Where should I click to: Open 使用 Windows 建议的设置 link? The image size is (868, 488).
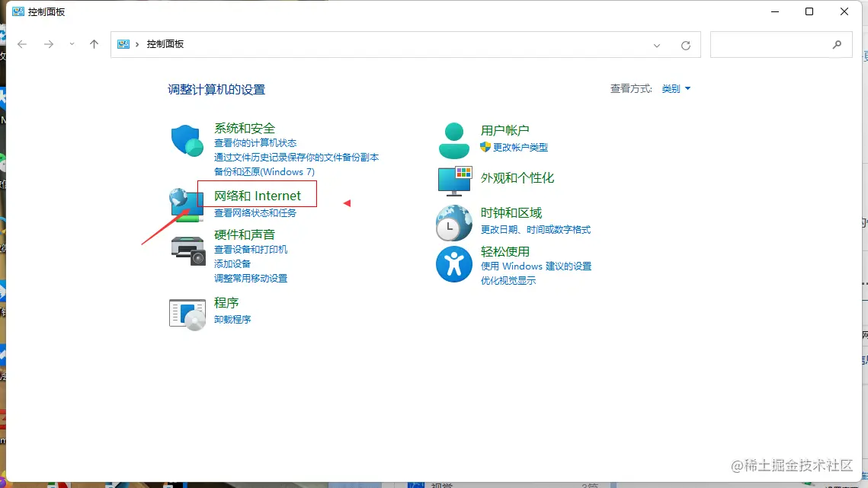click(536, 266)
